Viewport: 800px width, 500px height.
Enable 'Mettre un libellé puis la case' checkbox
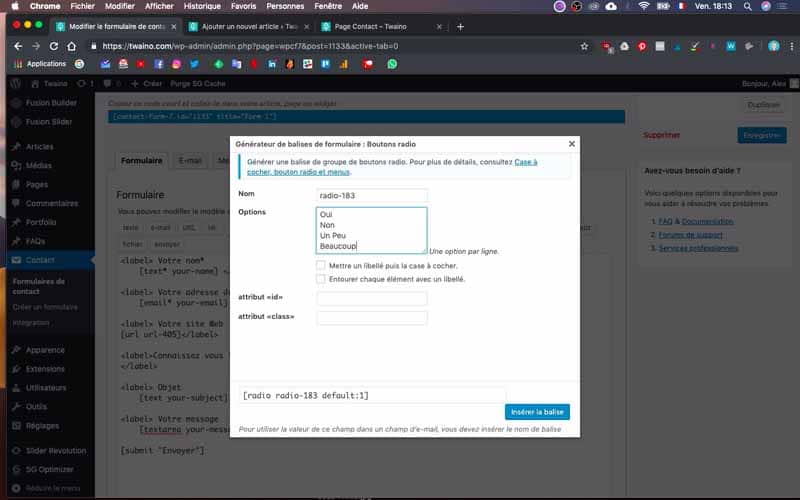(320, 265)
